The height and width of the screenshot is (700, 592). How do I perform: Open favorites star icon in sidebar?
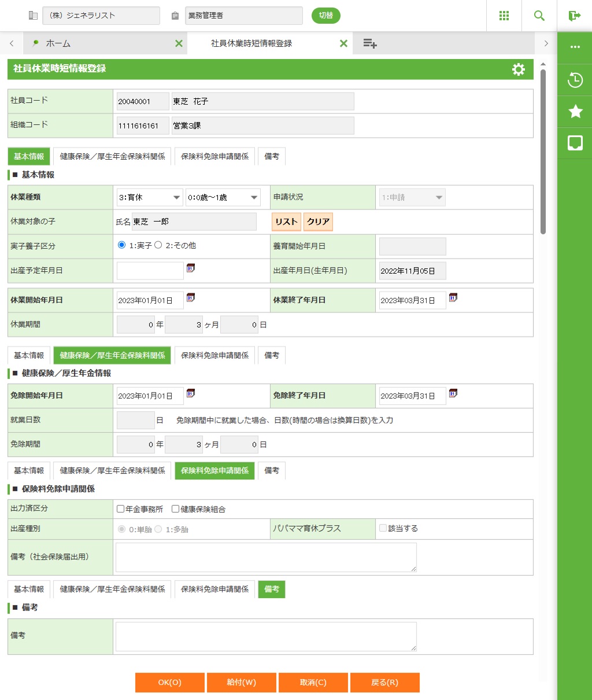click(575, 111)
